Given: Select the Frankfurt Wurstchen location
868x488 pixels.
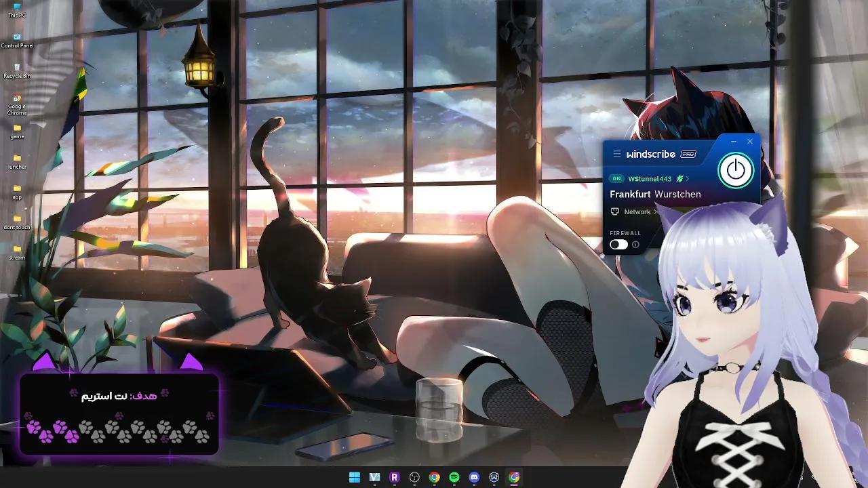Looking at the screenshot, I should [655, 195].
